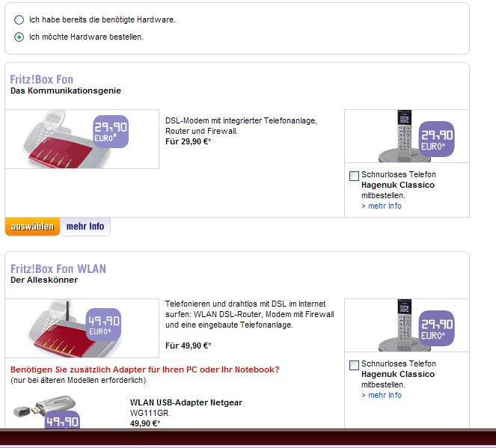
Task: Select "Ich habe bereits die benötigte Hardware" radio
Action: [x=19, y=19]
